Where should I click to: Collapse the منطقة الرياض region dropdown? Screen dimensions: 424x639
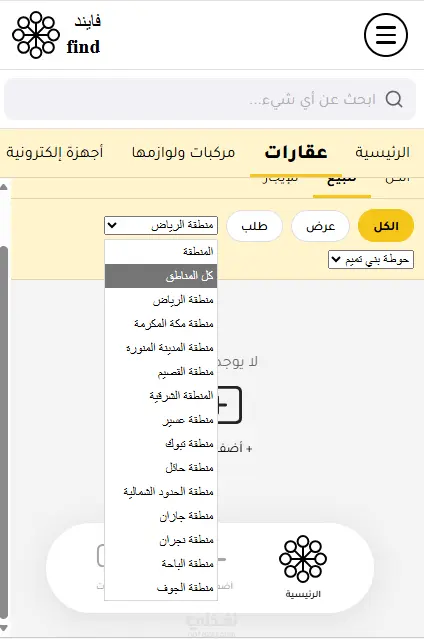161,225
